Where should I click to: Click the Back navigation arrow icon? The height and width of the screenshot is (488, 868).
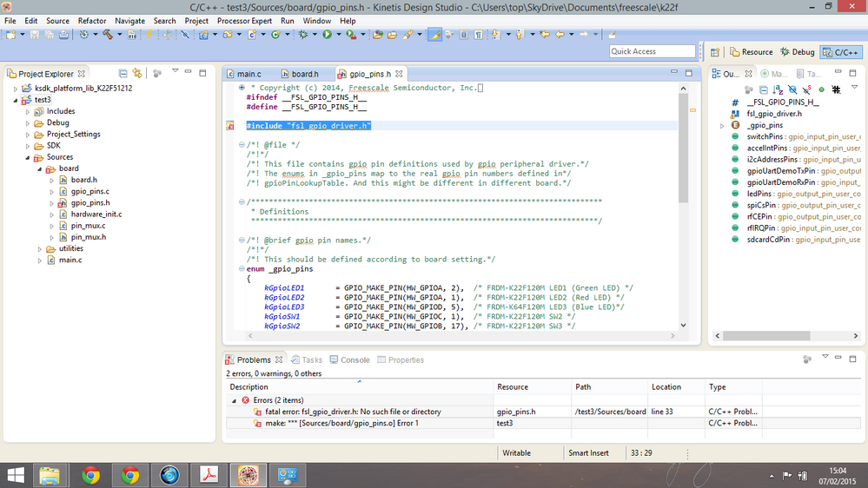tap(560, 35)
